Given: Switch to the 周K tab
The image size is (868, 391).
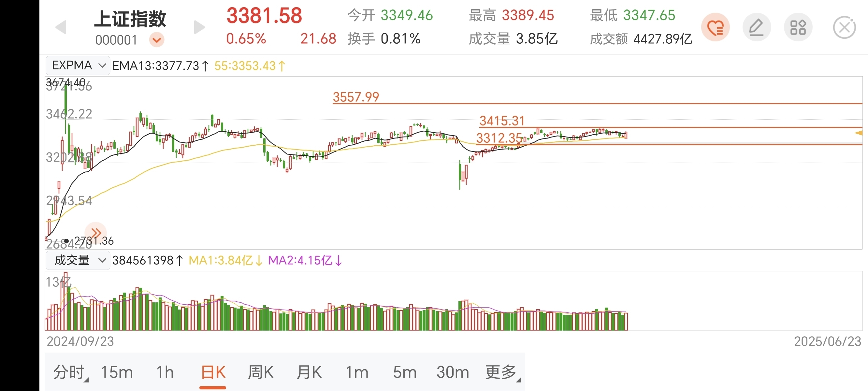Looking at the screenshot, I should 260,372.
